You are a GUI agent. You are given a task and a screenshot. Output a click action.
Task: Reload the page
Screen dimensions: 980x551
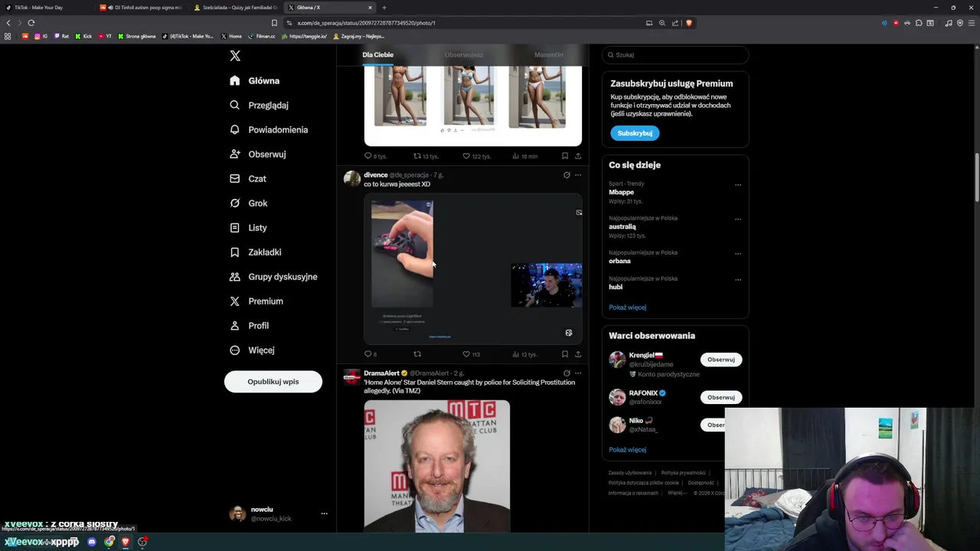click(31, 23)
